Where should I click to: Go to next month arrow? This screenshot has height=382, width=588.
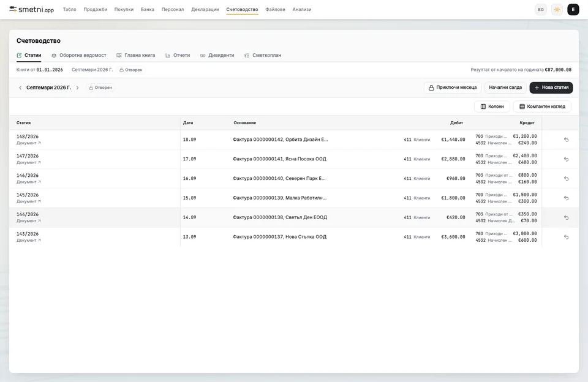pos(77,88)
